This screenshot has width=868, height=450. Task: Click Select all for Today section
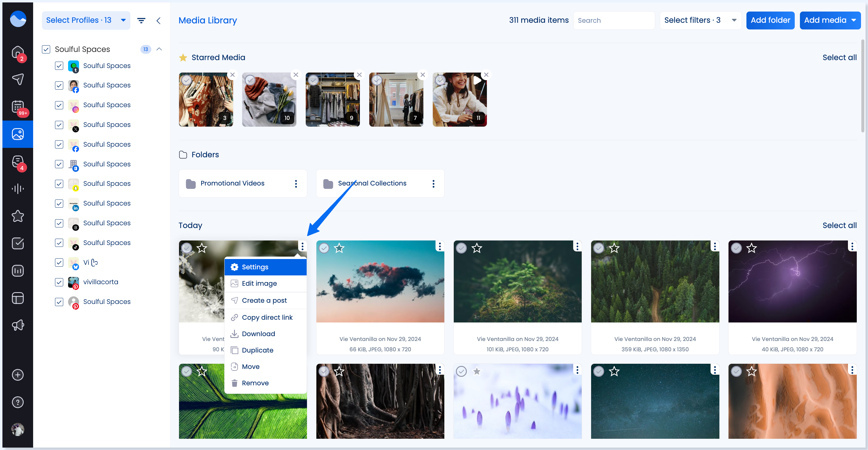click(x=839, y=226)
